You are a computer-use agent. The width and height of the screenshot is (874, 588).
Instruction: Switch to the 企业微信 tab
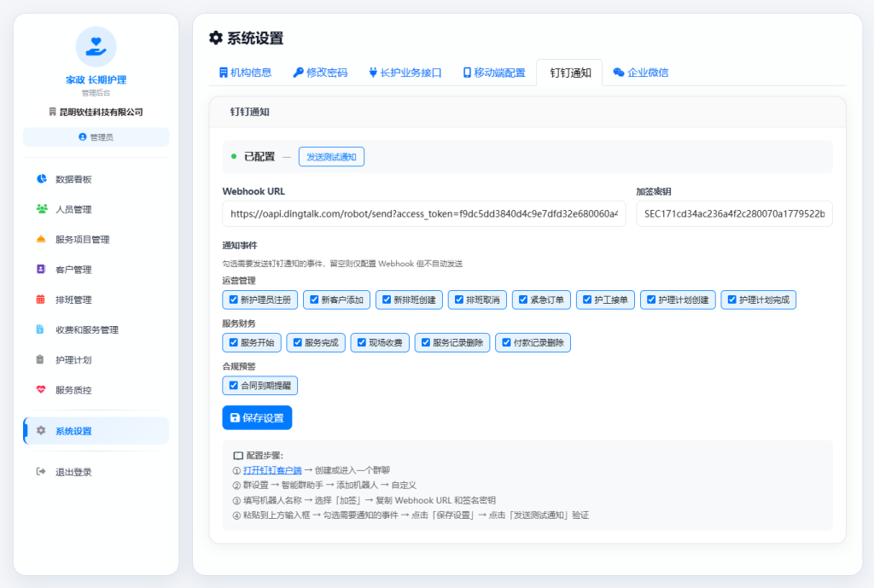pos(641,73)
